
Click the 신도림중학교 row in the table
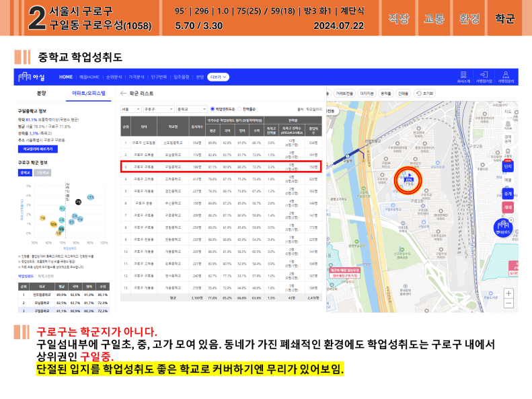click(x=221, y=143)
